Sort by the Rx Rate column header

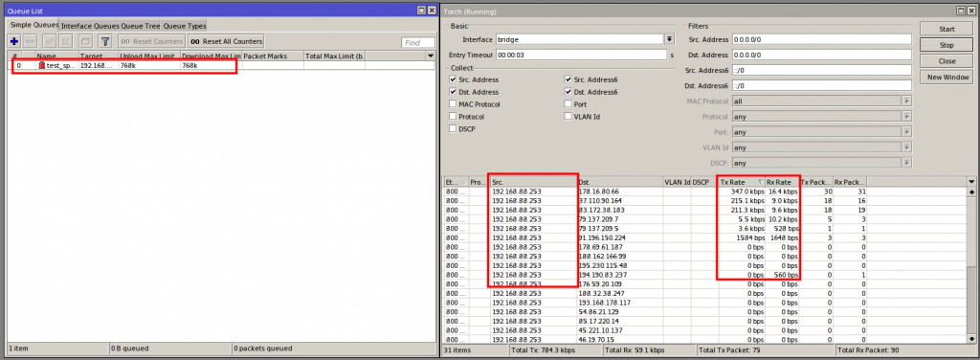coord(783,182)
